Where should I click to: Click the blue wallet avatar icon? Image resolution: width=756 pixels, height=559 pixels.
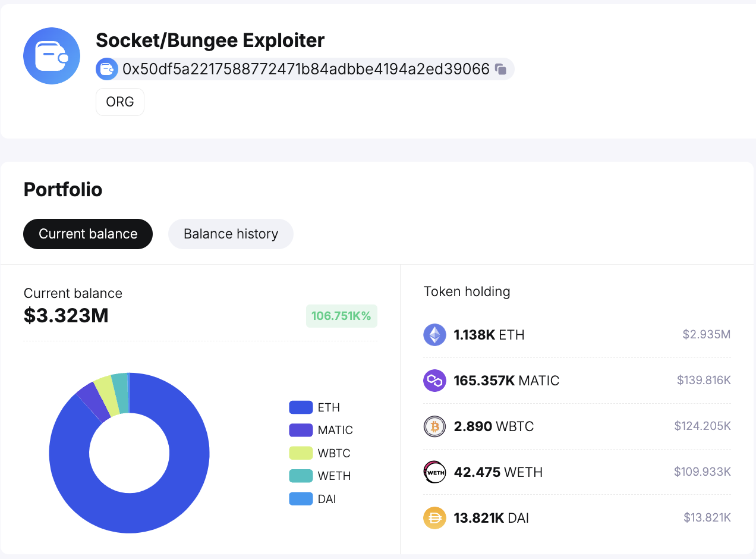tap(51, 55)
